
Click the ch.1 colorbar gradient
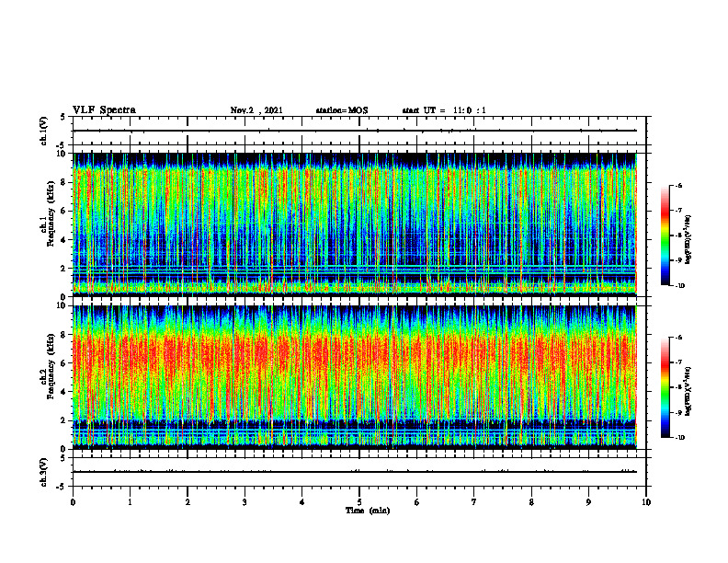click(x=665, y=236)
